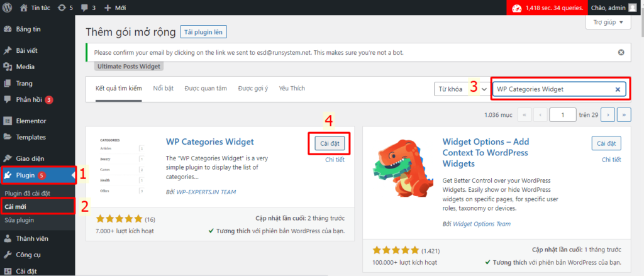Open the admin avatar profile
Screen dimensions: 644x276
click(631, 8)
